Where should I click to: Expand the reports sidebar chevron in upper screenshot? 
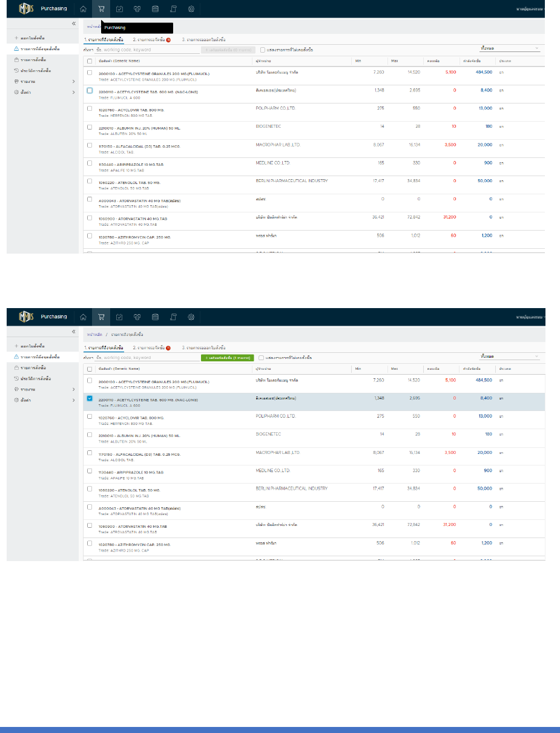coord(73,81)
